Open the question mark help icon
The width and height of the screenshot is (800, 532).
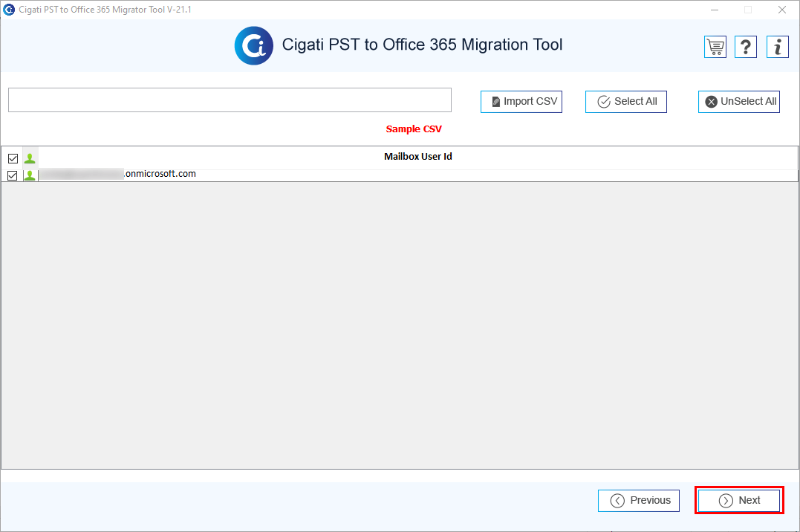tap(746, 47)
